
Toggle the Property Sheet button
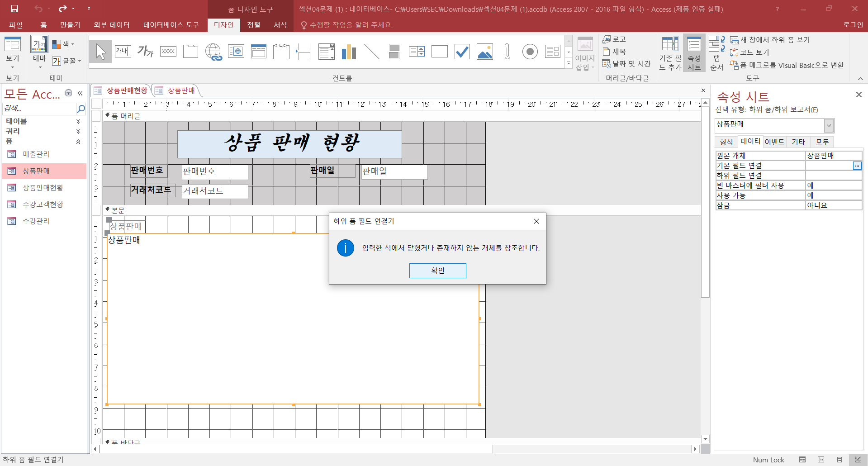coord(694,53)
